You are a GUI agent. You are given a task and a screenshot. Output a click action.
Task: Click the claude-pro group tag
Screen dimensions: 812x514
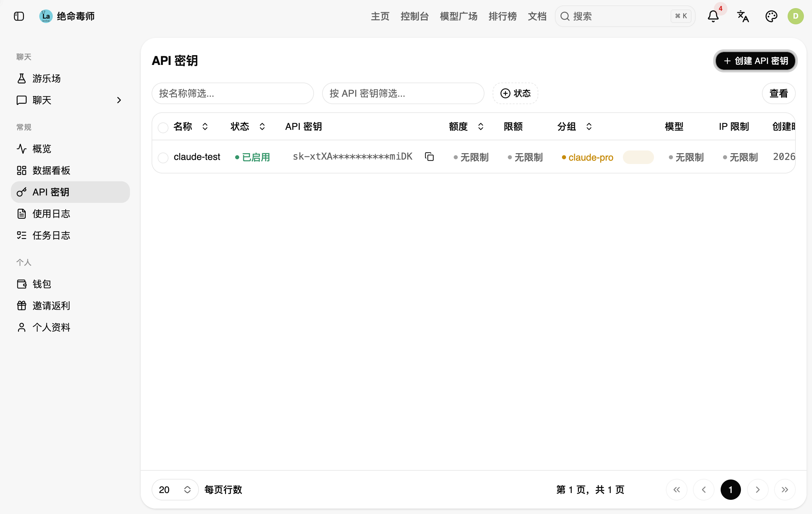[588, 157]
